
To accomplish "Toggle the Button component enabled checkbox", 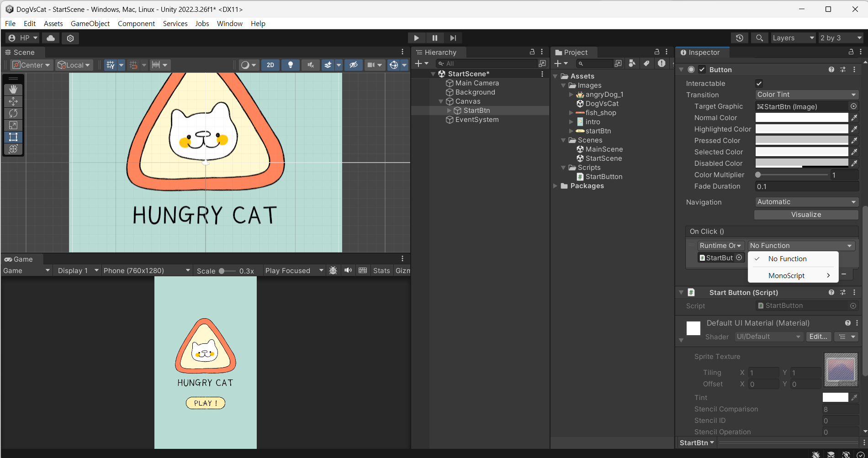I will point(702,69).
